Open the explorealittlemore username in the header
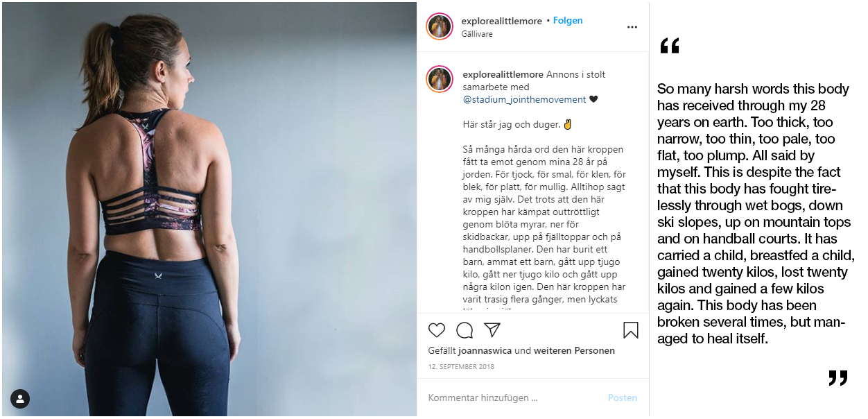Image resolution: width=868 pixels, height=419 pixels. click(502, 22)
